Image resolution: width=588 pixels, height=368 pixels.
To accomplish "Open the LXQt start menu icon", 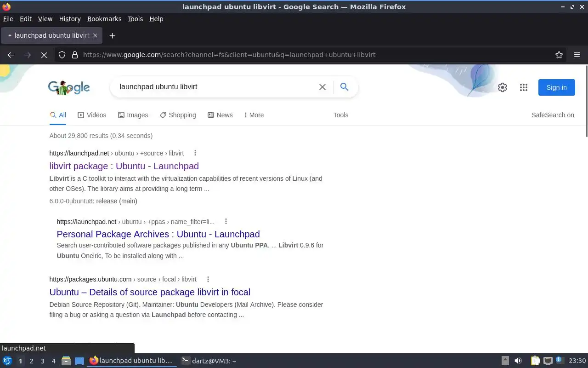I will [x=7, y=361].
